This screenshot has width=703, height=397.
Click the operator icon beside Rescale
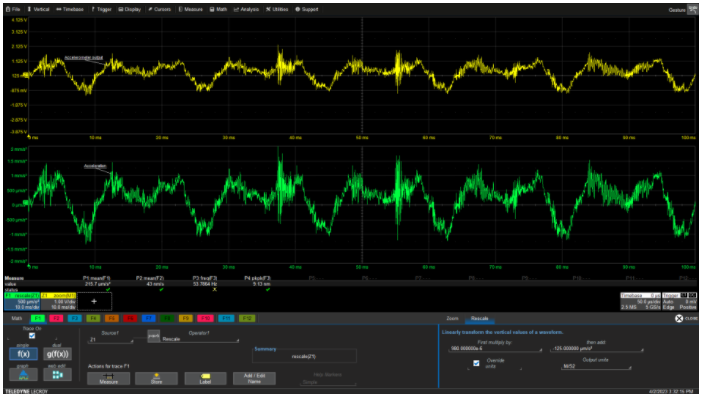click(x=153, y=336)
